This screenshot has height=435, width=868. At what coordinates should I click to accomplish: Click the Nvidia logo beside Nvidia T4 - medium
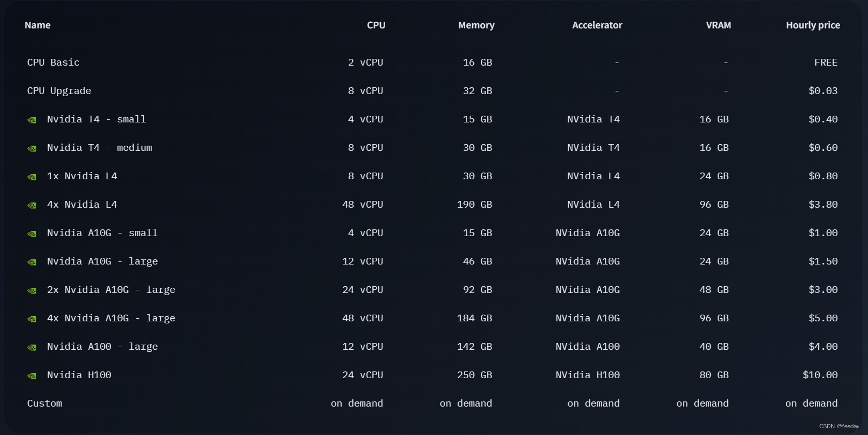coord(32,149)
